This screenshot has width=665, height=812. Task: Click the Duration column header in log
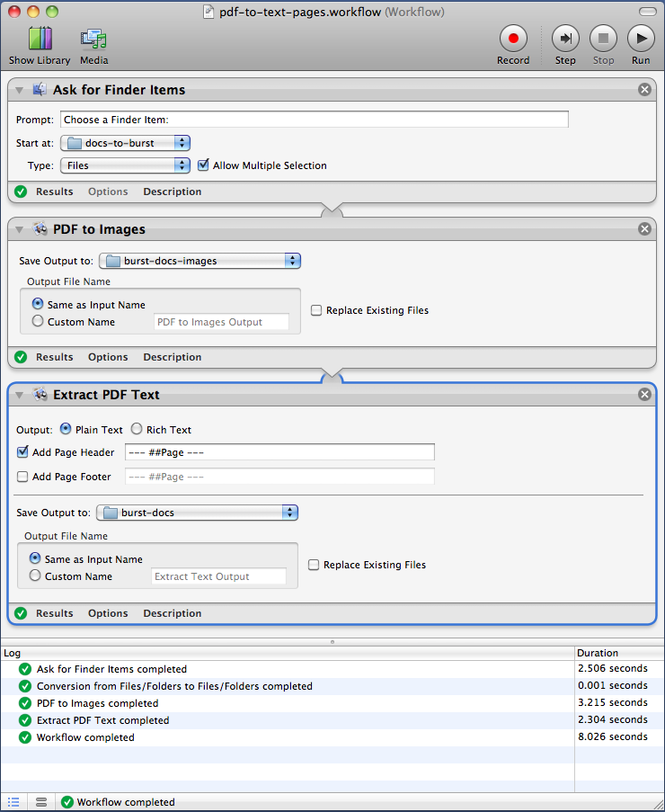(x=618, y=653)
